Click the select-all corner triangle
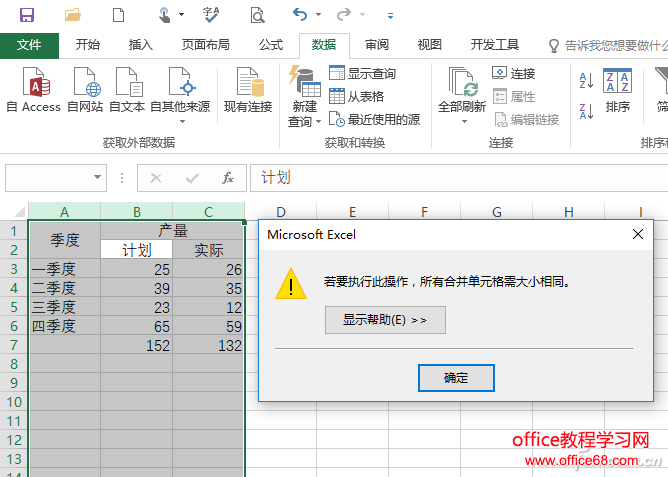Image resolution: width=668 pixels, height=477 pixels. [x=19, y=211]
